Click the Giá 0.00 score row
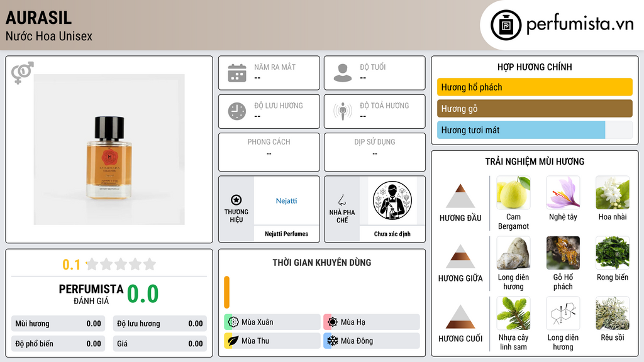644x362 pixels. [x=160, y=344]
